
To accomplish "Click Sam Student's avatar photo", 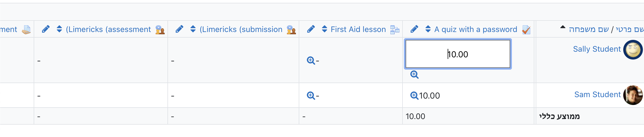I will click(x=633, y=95).
